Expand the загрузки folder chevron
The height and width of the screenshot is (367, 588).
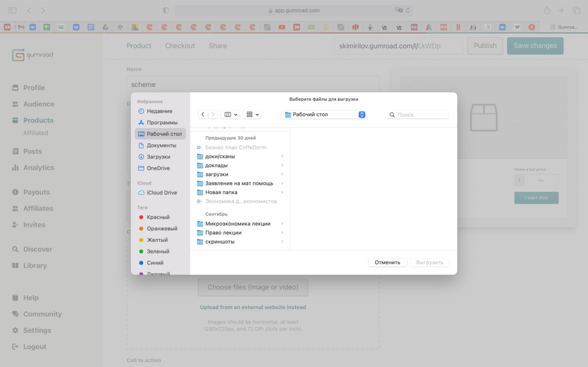pyautogui.click(x=282, y=175)
